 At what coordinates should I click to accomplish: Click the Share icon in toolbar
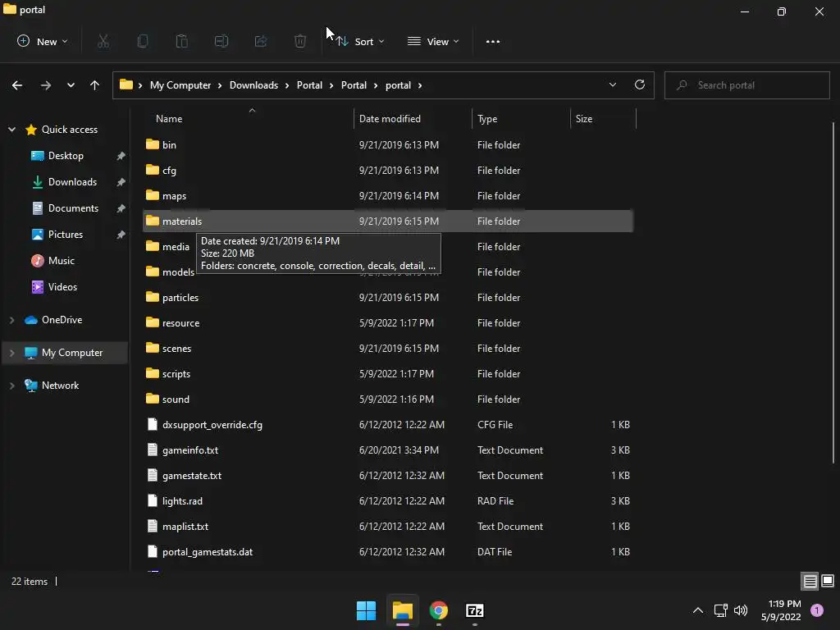pyautogui.click(x=261, y=41)
